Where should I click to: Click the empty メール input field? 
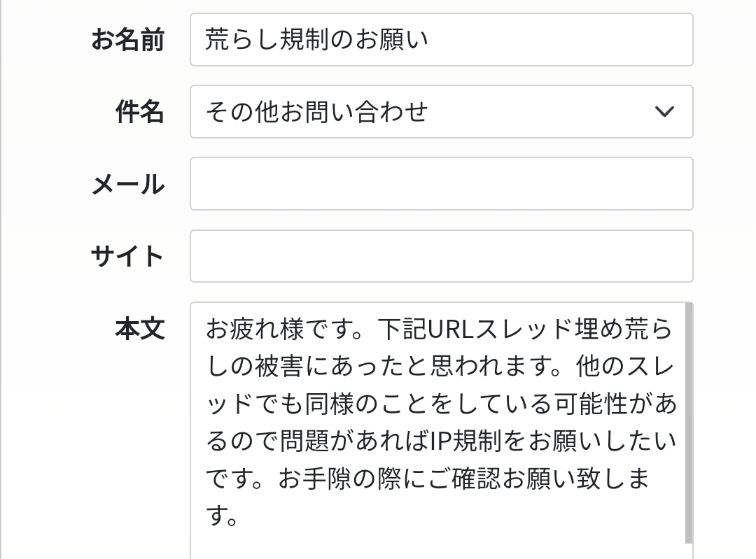pos(441,184)
